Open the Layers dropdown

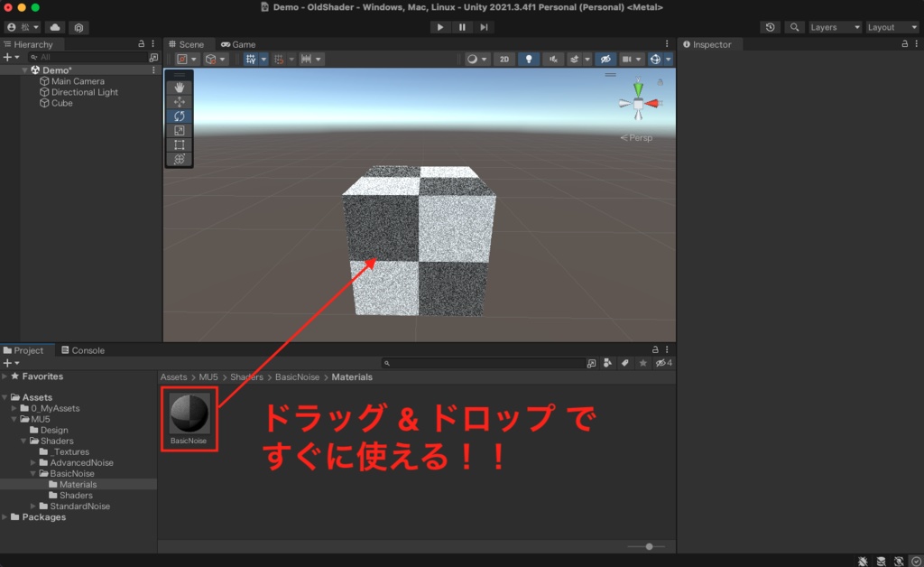click(832, 27)
